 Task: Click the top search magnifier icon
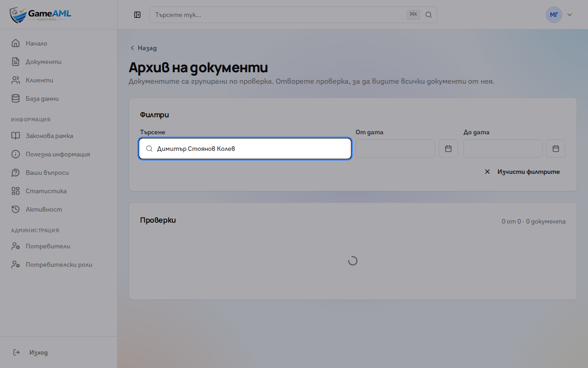coord(429,15)
